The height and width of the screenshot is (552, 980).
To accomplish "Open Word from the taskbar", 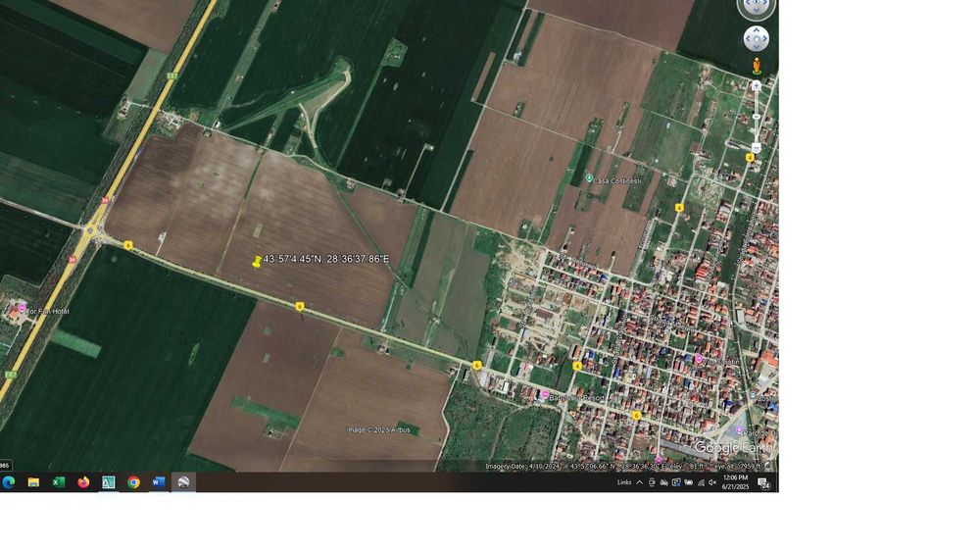I will [x=158, y=482].
